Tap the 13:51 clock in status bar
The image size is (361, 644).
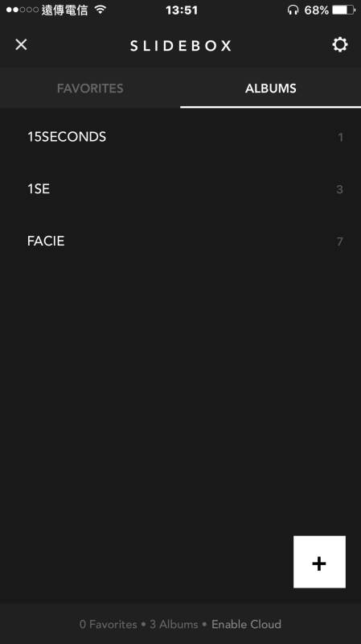(x=182, y=10)
